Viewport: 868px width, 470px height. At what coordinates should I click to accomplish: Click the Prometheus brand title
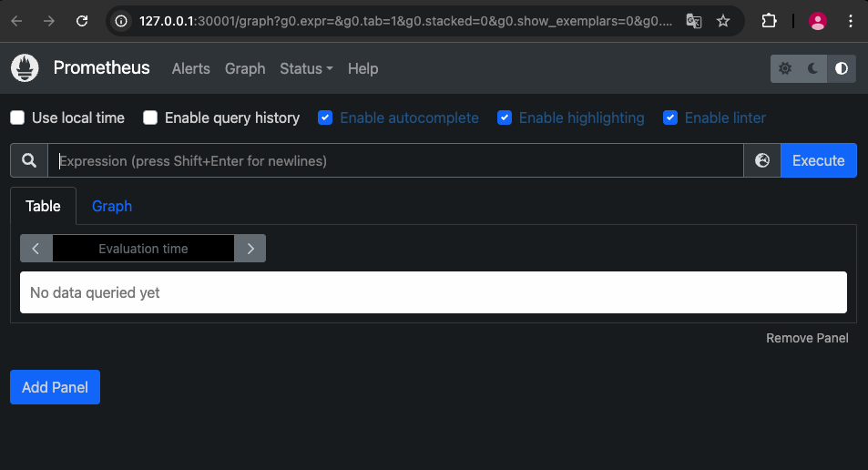coord(101,67)
